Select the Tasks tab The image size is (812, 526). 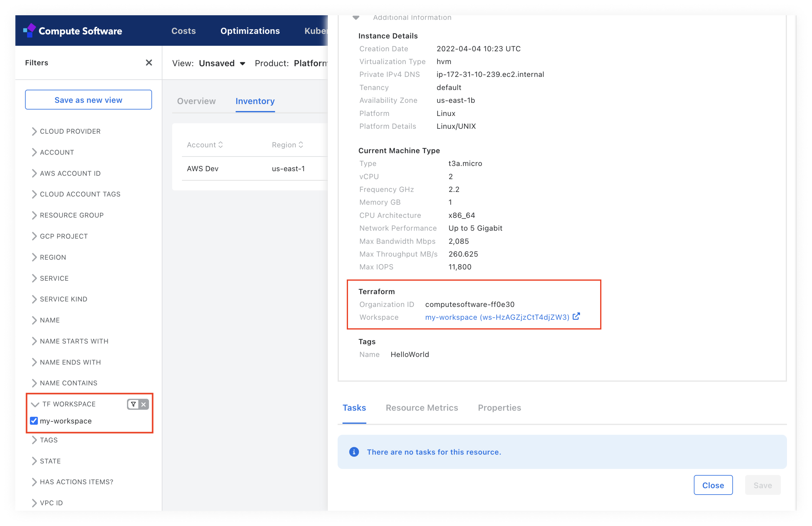pos(354,408)
